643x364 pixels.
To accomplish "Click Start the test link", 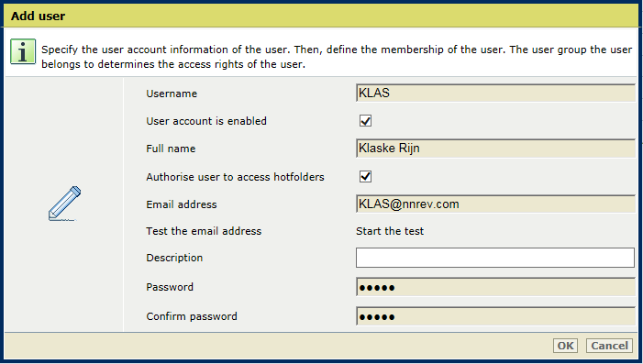I will tap(390, 231).
